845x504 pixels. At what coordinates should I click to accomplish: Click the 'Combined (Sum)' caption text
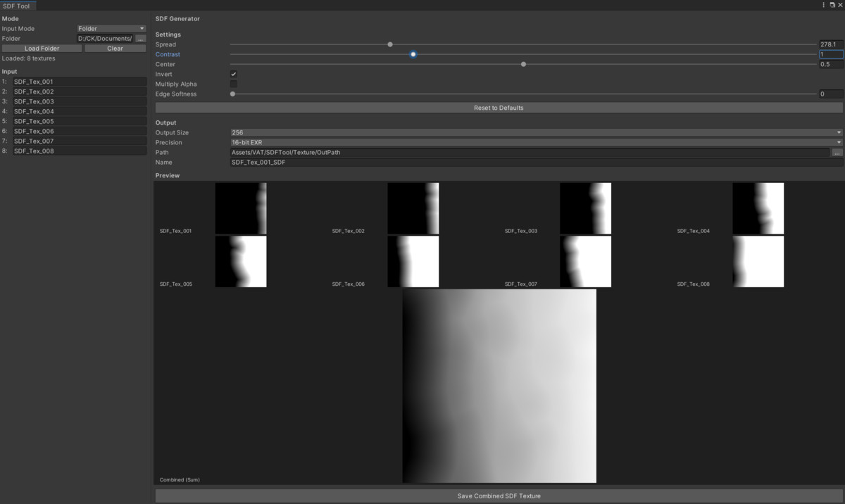coord(180,480)
